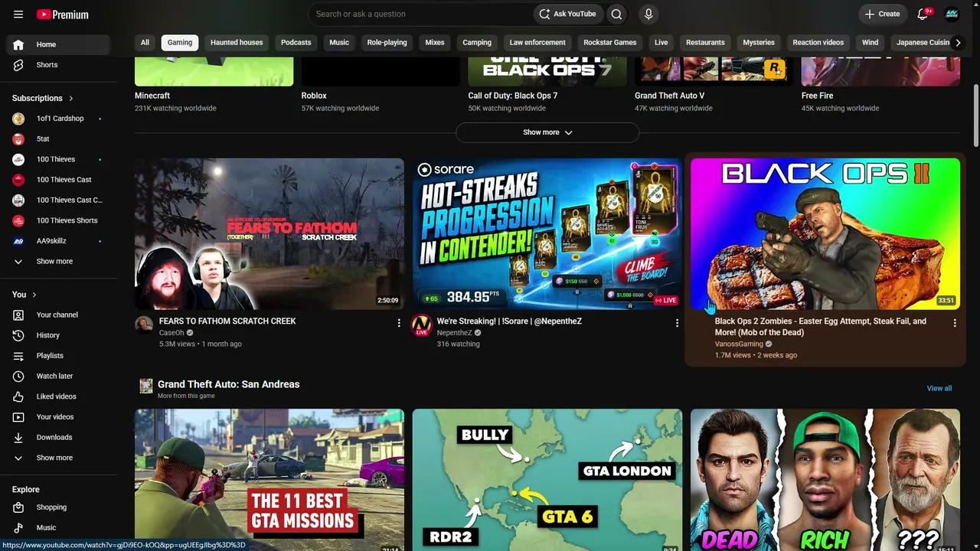Viewport: 980px width, 551px height.
Task: Open the Call of Duty: Black Ops 7 link
Action: tap(513, 96)
